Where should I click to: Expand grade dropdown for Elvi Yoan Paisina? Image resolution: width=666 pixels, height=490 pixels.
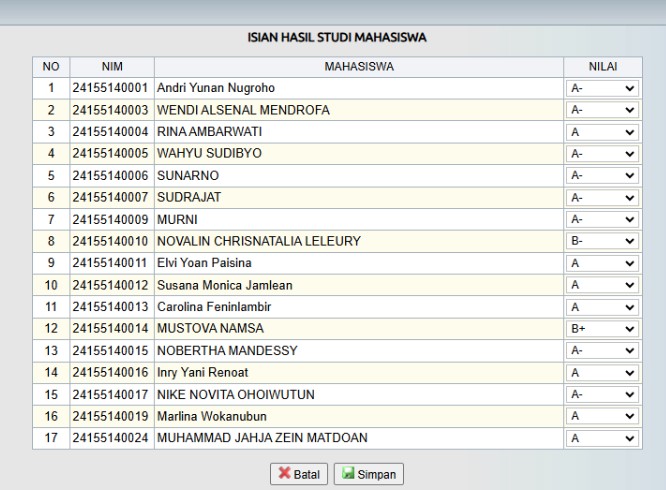pos(604,263)
